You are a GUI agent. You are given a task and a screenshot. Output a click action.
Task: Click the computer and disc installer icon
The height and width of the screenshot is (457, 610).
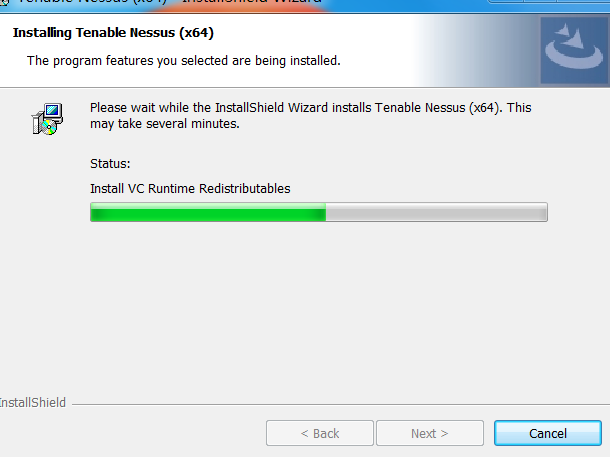click(47, 119)
